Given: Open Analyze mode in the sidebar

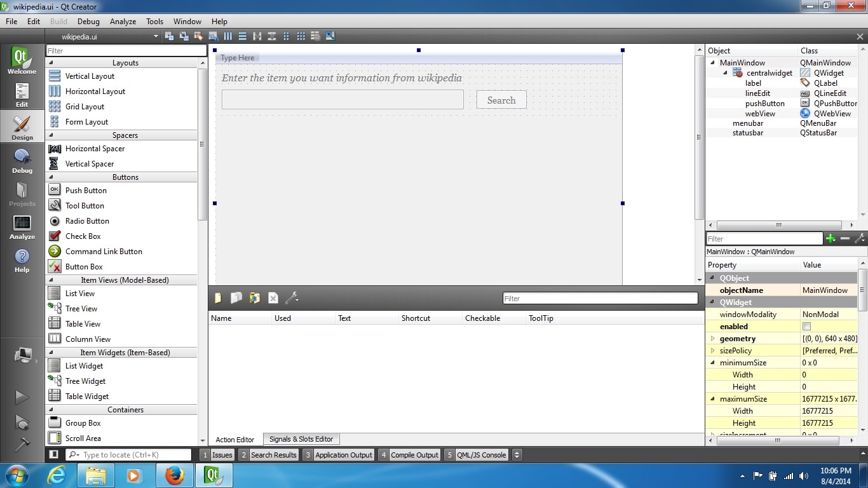Looking at the screenshot, I should [x=22, y=227].
